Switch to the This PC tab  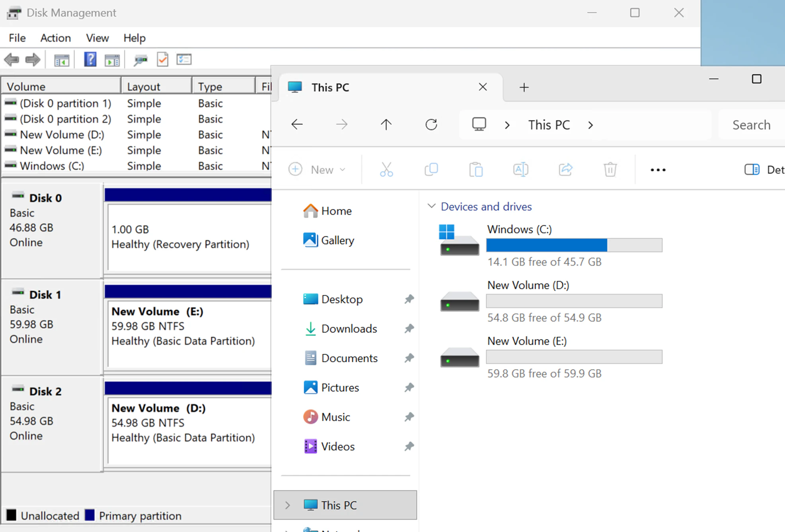391,87
